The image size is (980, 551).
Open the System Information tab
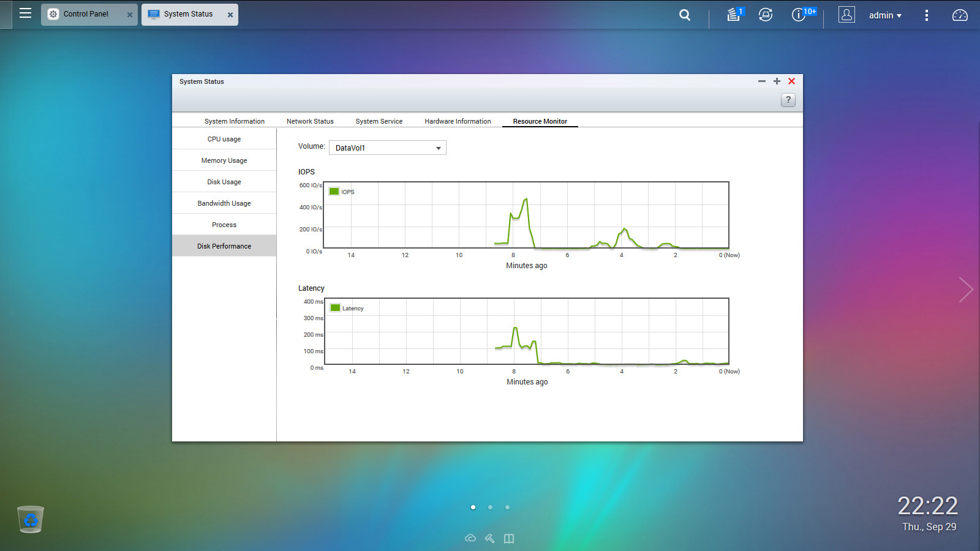235,121
